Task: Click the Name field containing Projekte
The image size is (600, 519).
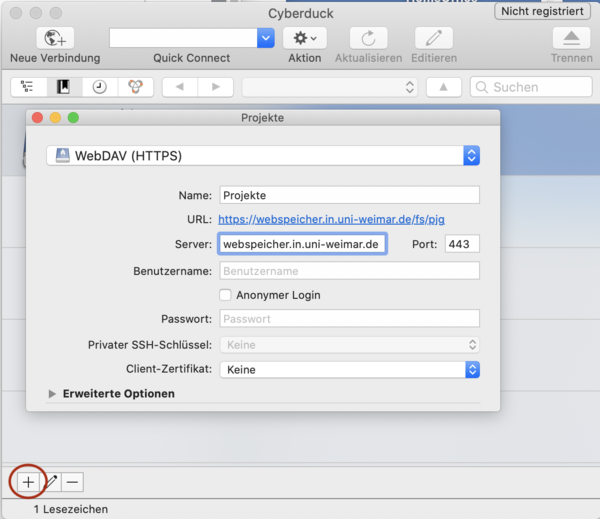Action: tap(349, 195)
